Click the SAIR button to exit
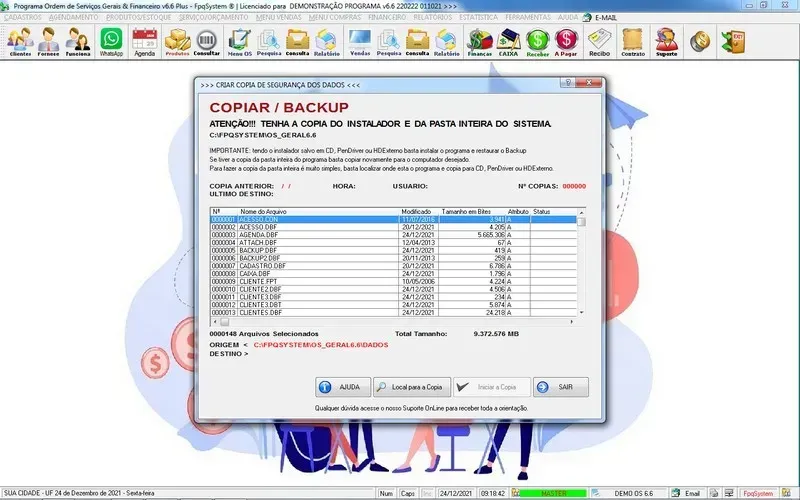The image size is (800, 500). click(560, 387)
